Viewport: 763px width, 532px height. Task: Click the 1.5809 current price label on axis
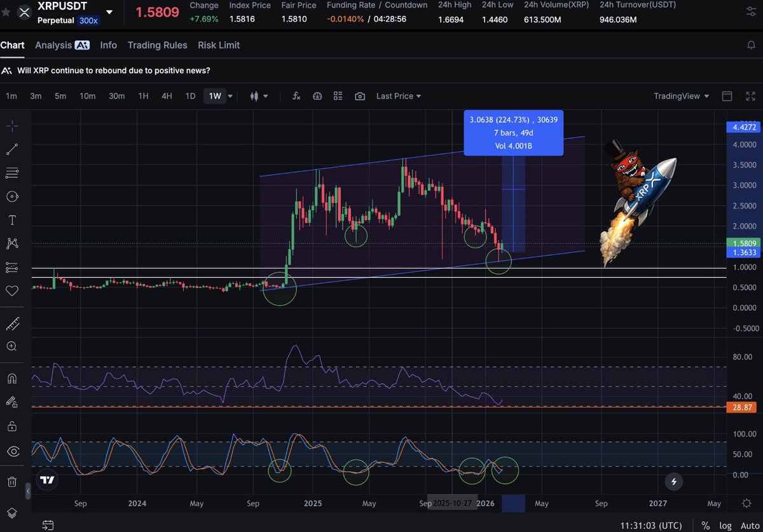coord(744,243)
